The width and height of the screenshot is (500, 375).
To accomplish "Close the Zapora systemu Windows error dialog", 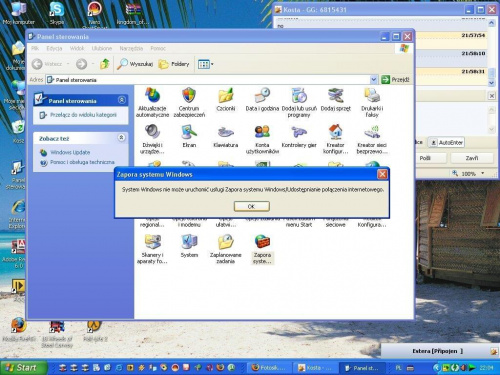I will pos(382,174).
